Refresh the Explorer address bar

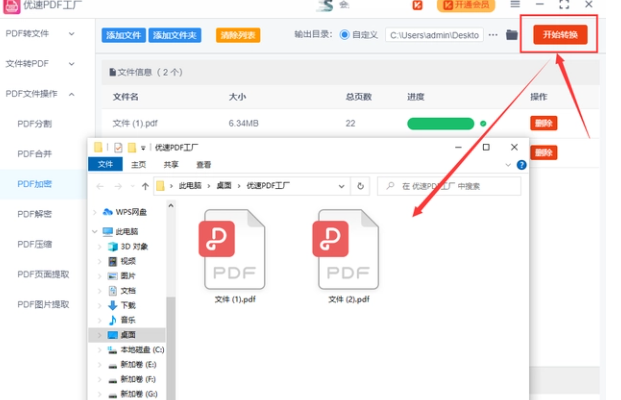[360, 186]
